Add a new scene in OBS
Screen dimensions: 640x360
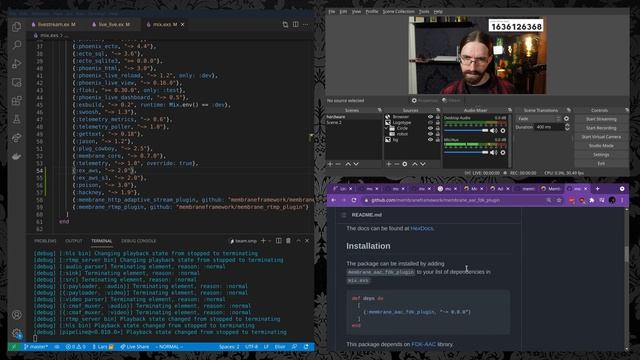330,164
